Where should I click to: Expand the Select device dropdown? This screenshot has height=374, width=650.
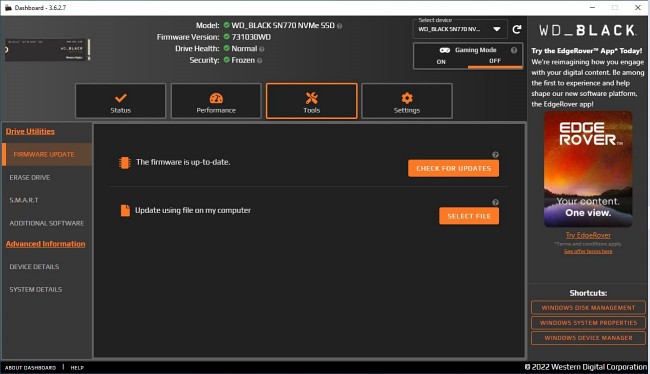tap(460, 29)
